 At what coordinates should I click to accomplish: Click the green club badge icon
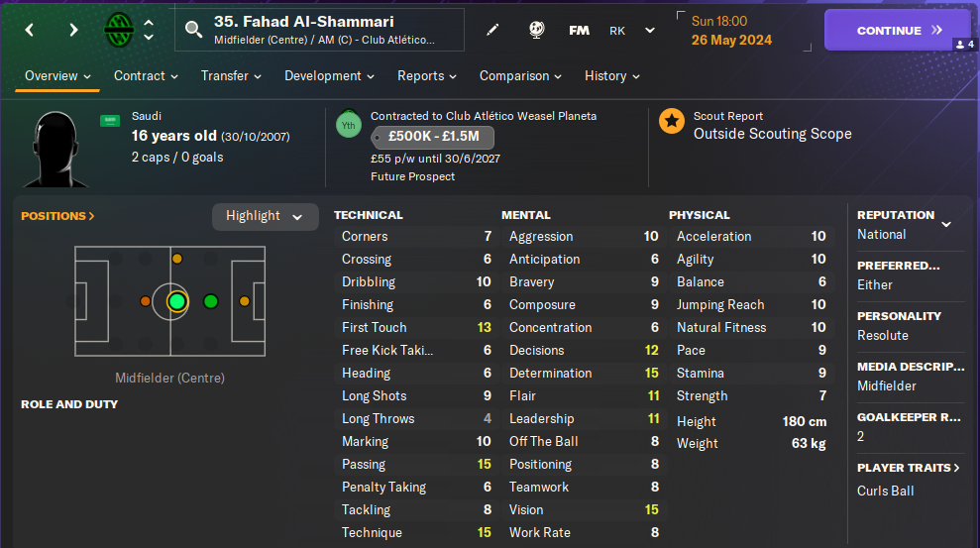(x=119, y=30)
